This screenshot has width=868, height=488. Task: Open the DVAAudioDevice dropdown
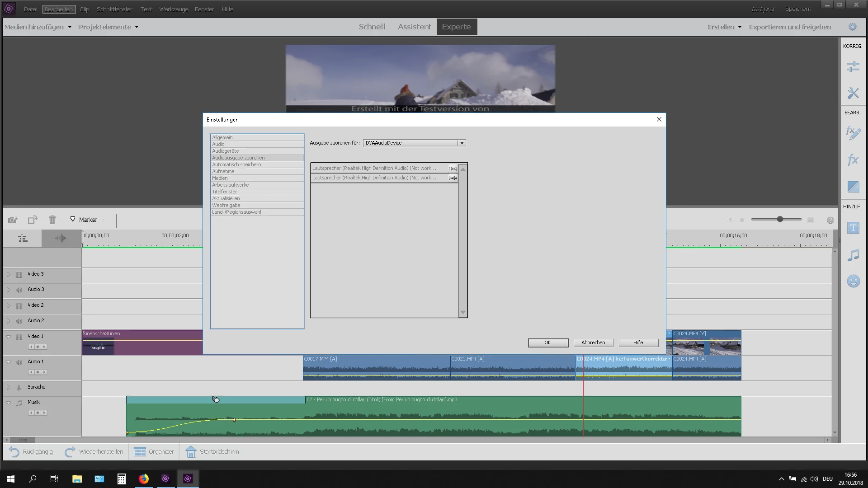pyautogui.click(x=462, y=143)
